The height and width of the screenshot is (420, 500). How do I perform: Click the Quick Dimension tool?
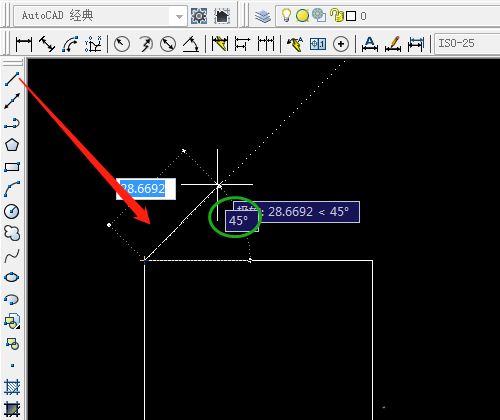click(x=220, y=44)
